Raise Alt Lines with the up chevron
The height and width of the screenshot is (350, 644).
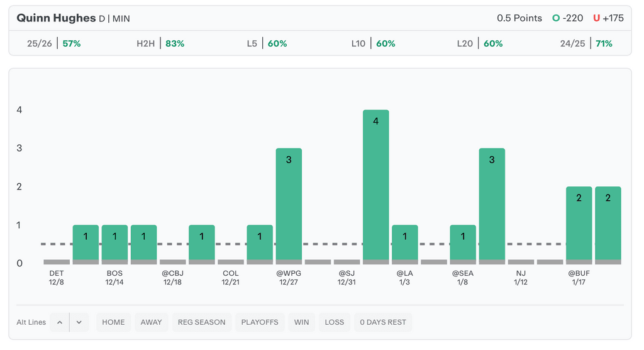59,322
